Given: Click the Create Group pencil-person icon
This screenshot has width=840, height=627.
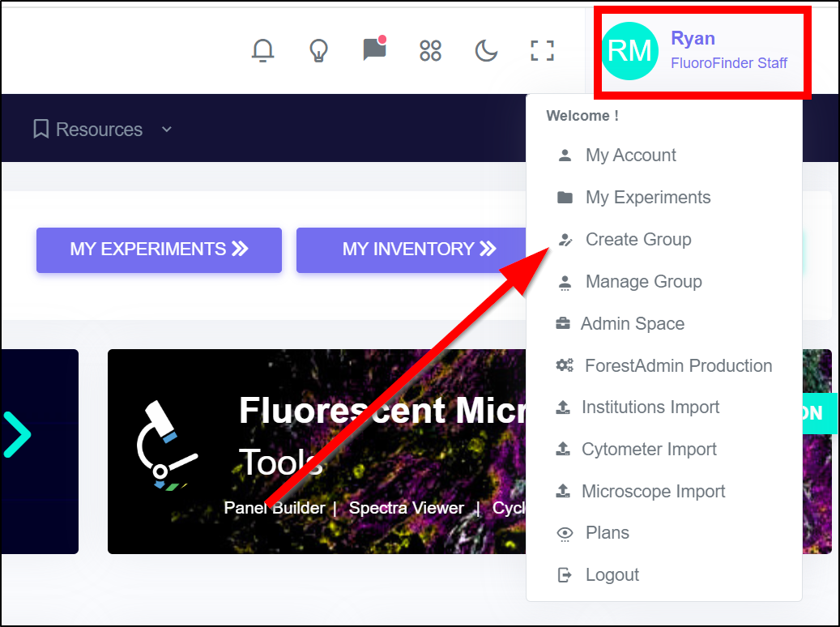Looking at the screenshot, I should pyautogui.click(x=565, y=240).
